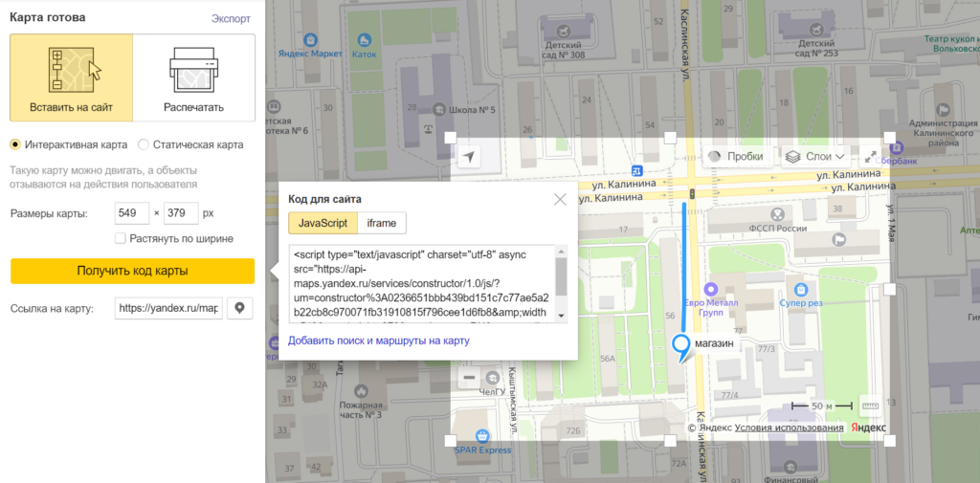Click the bottom-center map resize handle
Viewport: 980px width, 483px height.
click(x=670, y=441)
